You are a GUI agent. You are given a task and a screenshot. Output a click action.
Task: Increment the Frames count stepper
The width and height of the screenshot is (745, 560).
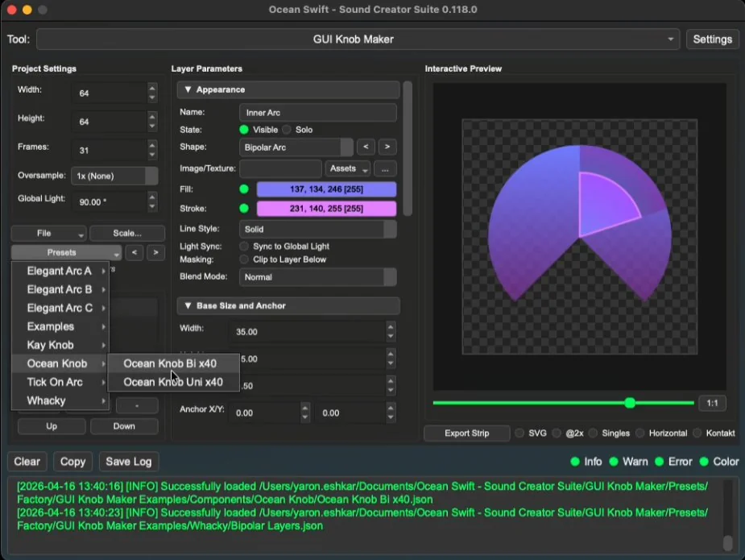(x=152, y=145)
